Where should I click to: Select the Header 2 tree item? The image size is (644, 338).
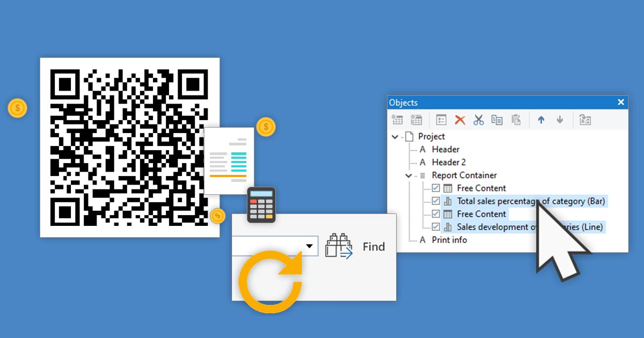click(x=449, y=163)
